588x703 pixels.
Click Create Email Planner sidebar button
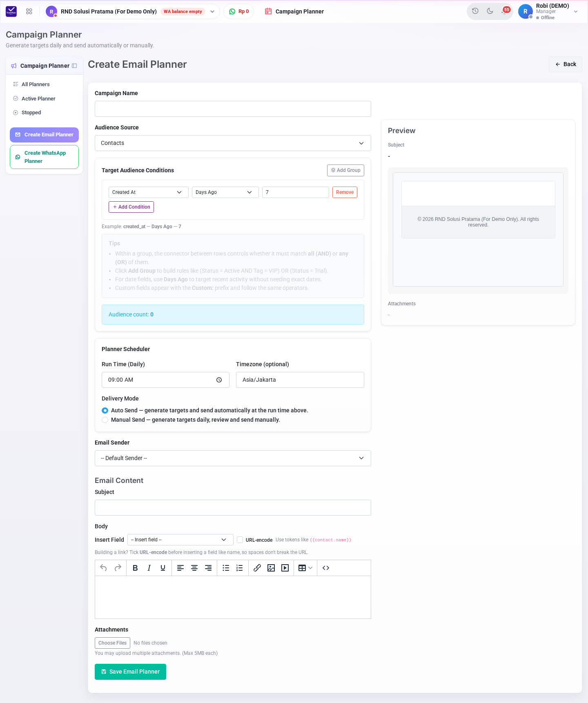[44, 135]
